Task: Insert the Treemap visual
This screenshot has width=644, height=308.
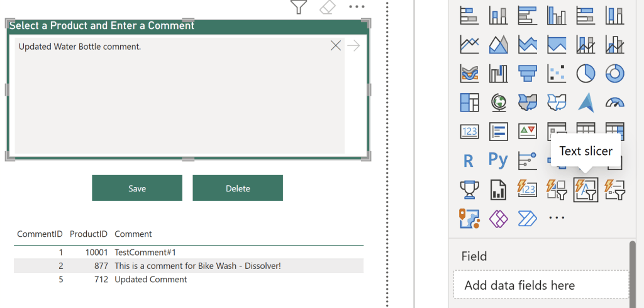Action: (x=469, y=102)
